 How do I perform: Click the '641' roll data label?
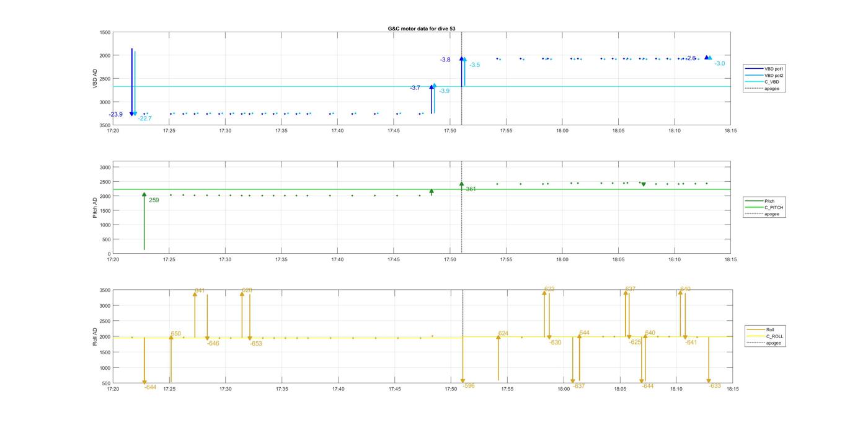200,290
